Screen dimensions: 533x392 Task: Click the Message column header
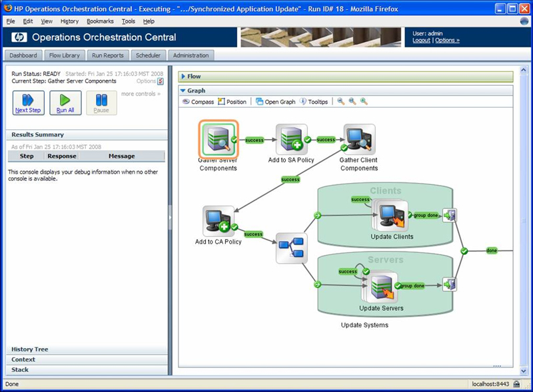pyautogui.click(x=122, y=156)
